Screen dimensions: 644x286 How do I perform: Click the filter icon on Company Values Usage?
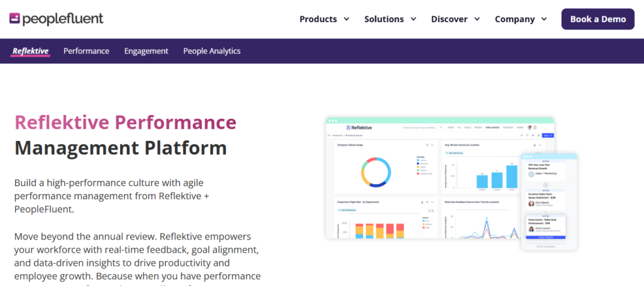click(x=427, y=145)
